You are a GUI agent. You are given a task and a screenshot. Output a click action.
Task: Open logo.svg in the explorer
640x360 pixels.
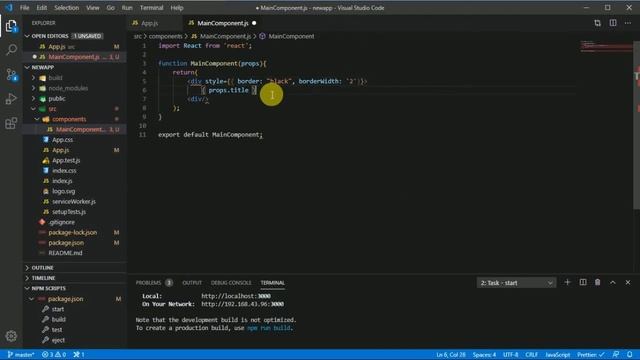[63, 191]
